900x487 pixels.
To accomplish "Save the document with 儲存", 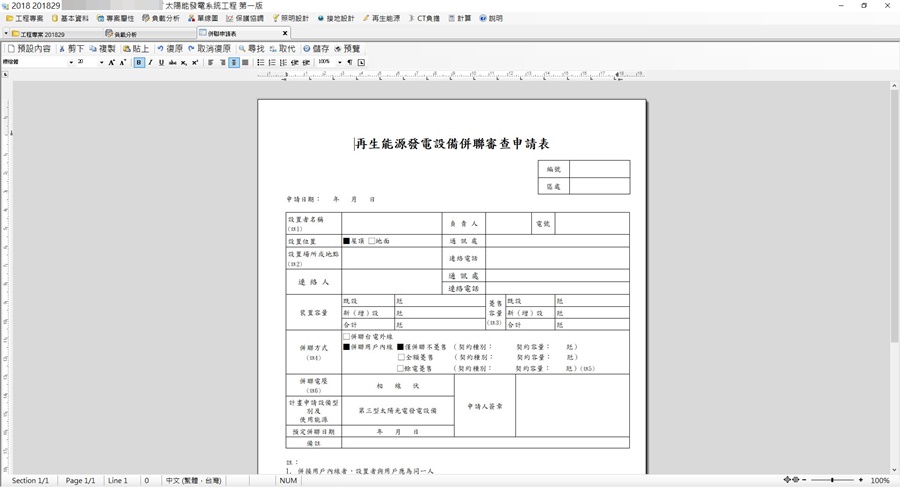I will tap(315, 48).
